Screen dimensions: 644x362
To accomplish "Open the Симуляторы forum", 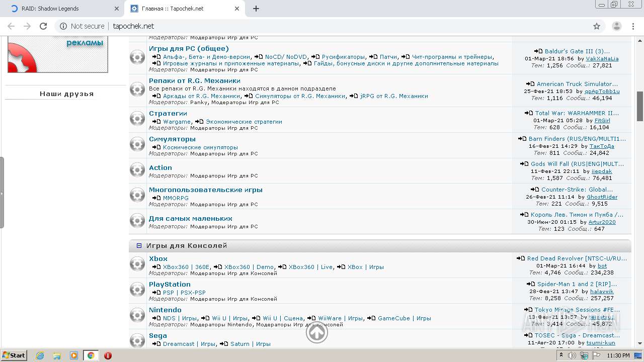I will 172,139.
